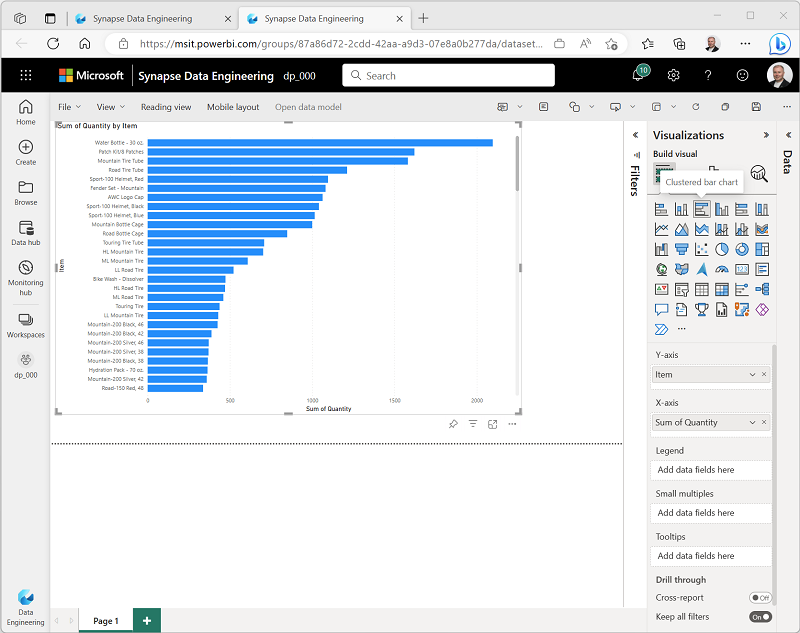Viewport: 800px width, 633px height.
Task: Open the File menu dropdown
Action: pyautogui.click(x=69, y=107)
